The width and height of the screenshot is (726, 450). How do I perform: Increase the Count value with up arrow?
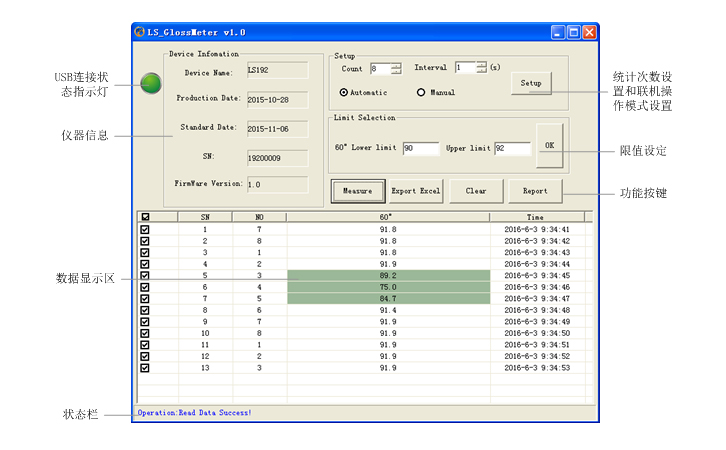(396, 65)
